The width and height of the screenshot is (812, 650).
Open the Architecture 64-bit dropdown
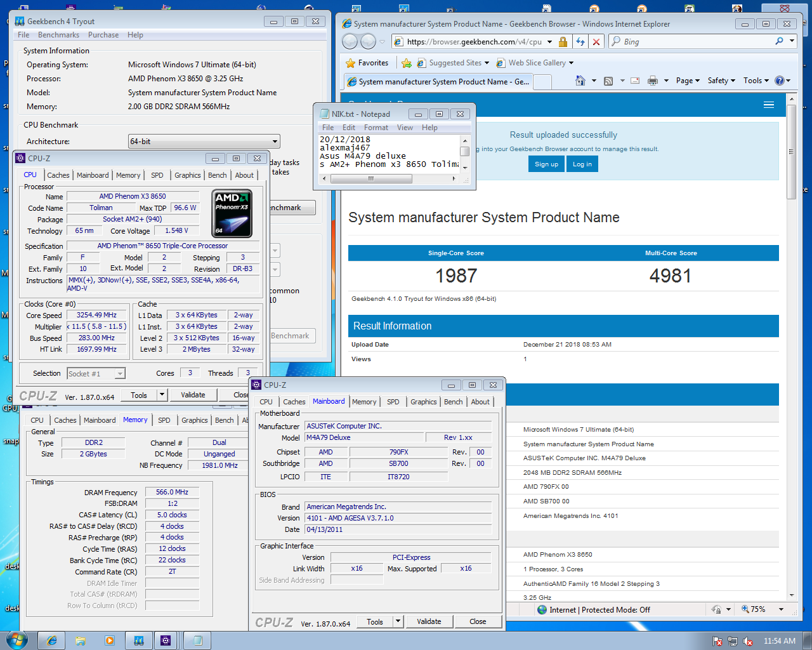point(204,142)
